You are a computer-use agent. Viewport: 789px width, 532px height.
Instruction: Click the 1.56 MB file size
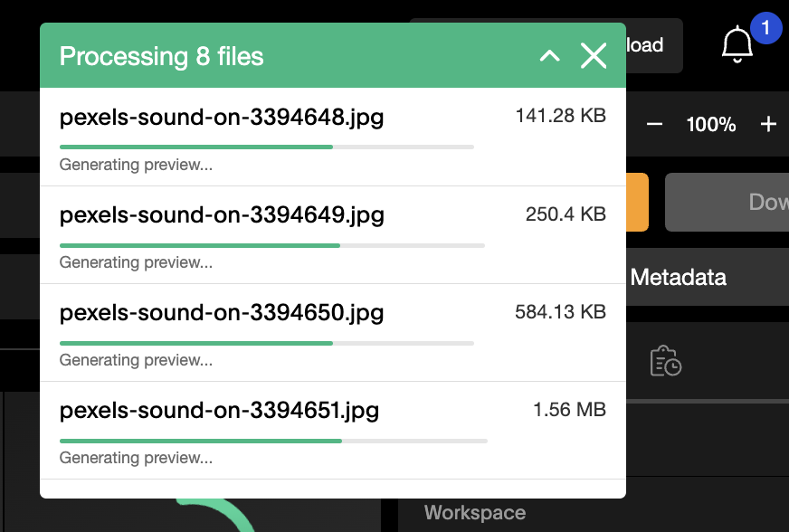pos(570,410)
